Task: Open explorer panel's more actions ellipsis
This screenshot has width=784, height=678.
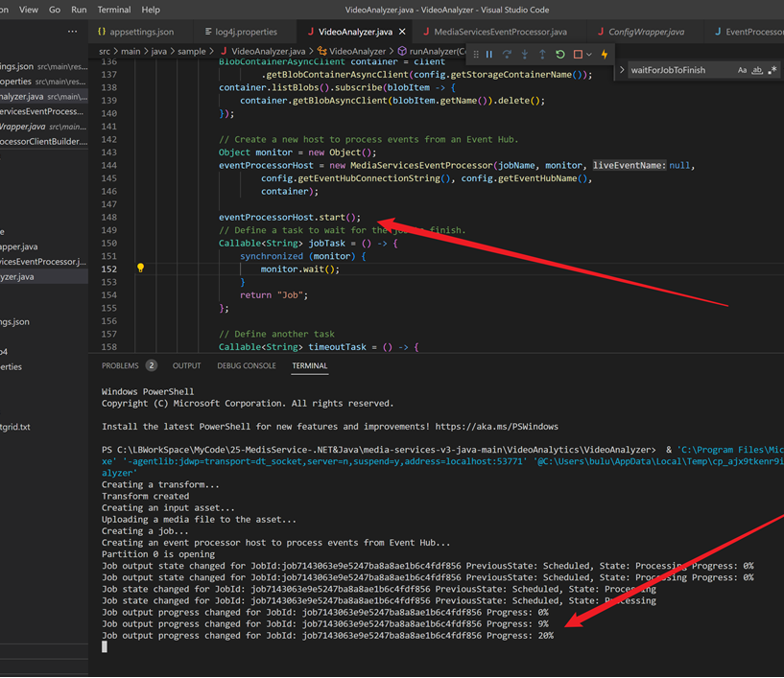Action: click(x=72, y=32)
